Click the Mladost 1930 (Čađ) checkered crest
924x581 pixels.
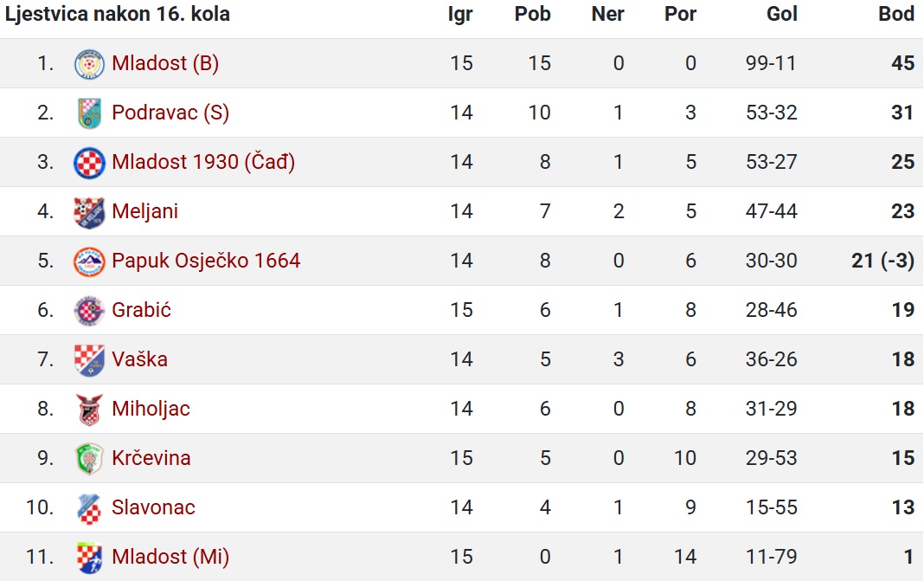(89, 163)
